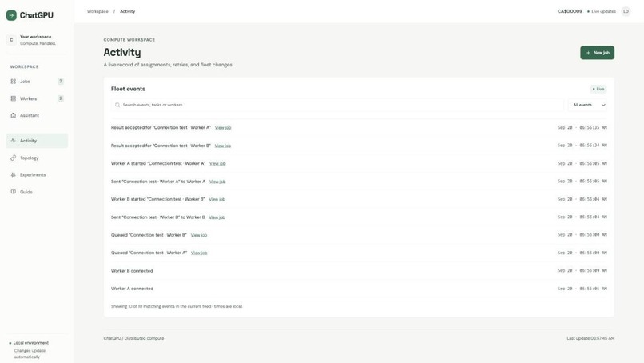Click Workspace breadcrumb link
644x363 pixels.
click(x=97, y=11)
